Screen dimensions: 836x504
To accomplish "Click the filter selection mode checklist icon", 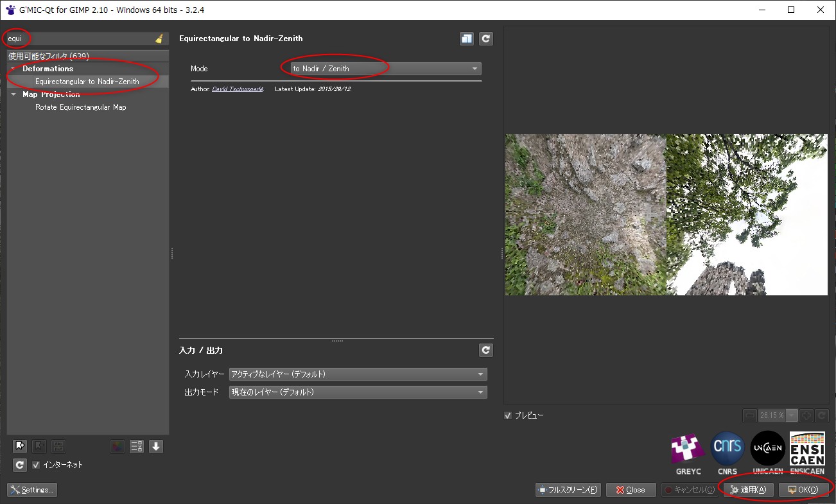I will click(137, 446).
